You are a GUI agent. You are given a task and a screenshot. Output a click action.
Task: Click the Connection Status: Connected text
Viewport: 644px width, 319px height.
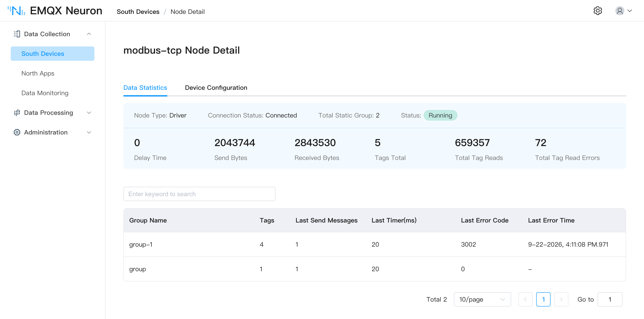click(x=252, y=115)
